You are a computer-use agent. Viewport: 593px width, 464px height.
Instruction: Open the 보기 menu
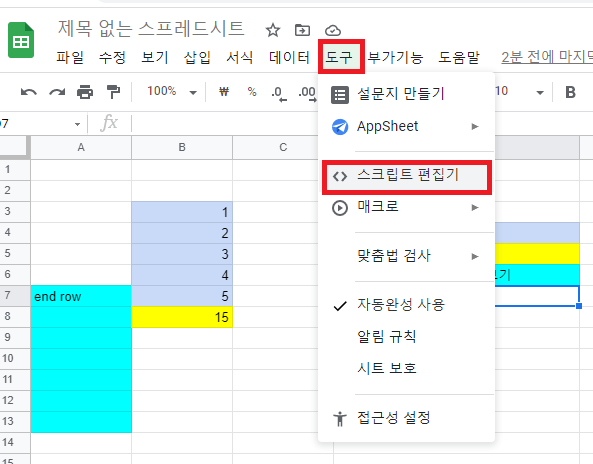[155, 57]
